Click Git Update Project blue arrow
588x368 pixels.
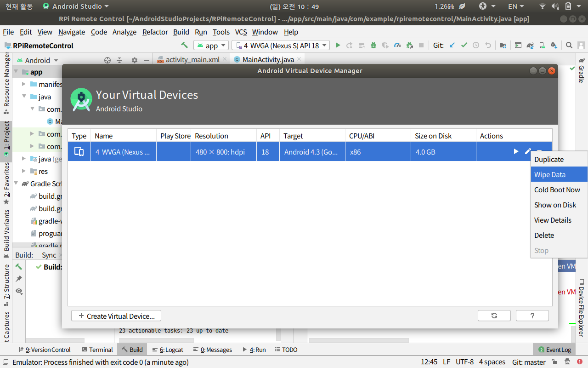point(452,45)
